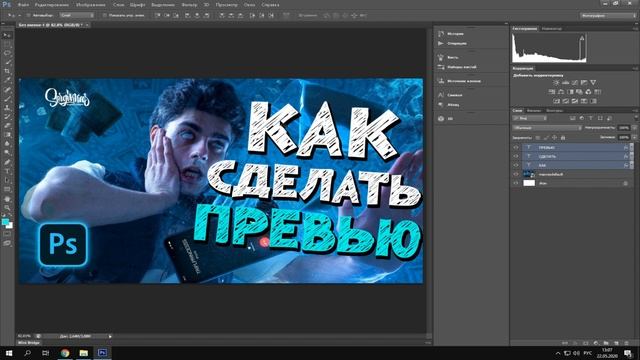Switch to the Навигатор tab
640x360 pixels.
coord(551,29)
